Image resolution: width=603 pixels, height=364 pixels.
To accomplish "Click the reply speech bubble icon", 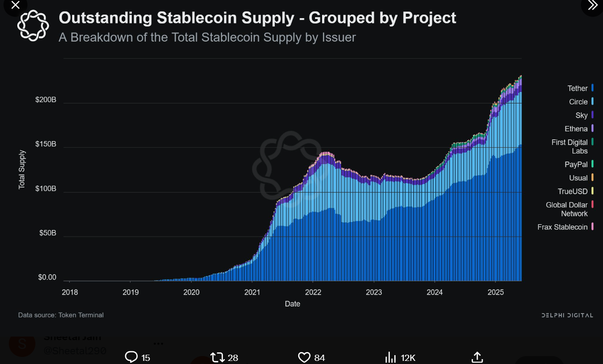I will pyautogui.click(x=131, y=357).
